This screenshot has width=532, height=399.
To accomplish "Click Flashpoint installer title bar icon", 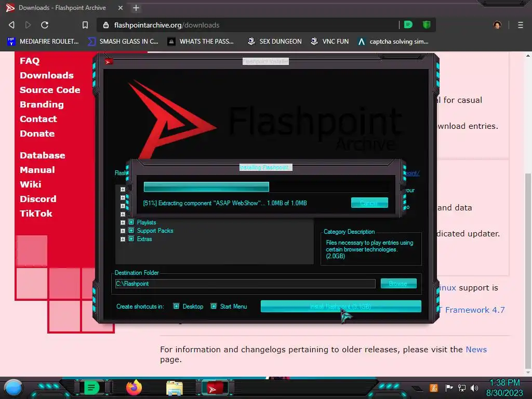I will tap(109, 62).
